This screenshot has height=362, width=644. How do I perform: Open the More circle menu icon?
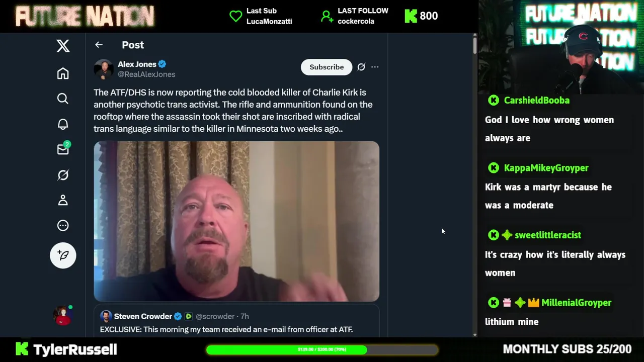point(63,225)
